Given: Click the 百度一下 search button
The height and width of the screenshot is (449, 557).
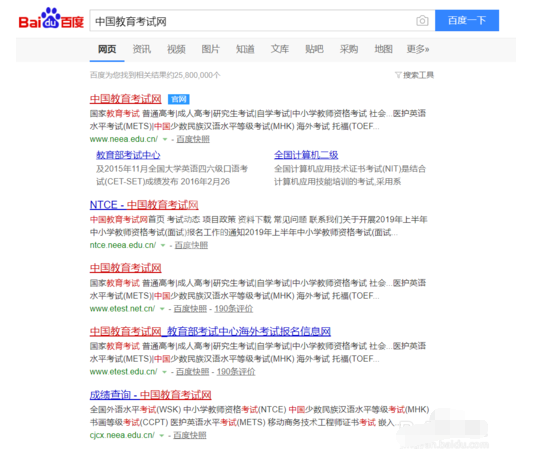Looking at the screenshot, I should click(467, 21).
